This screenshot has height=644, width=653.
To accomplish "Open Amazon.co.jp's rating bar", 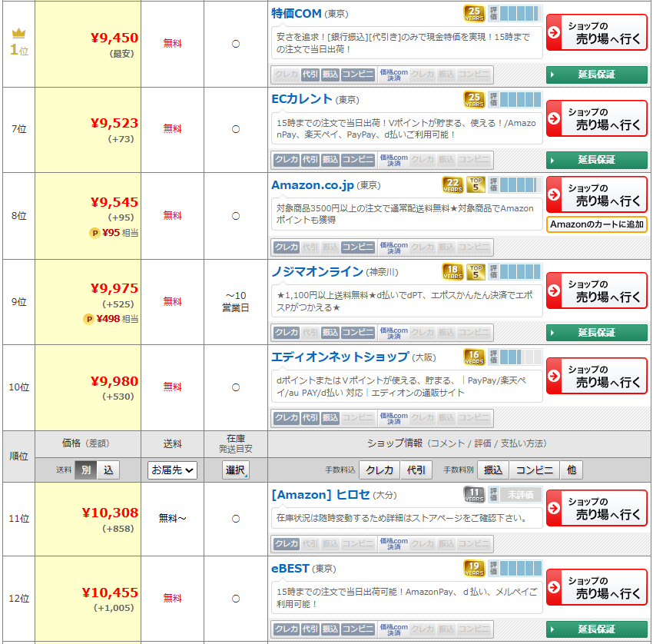I will pyautogui.click(x=515, y=185).
